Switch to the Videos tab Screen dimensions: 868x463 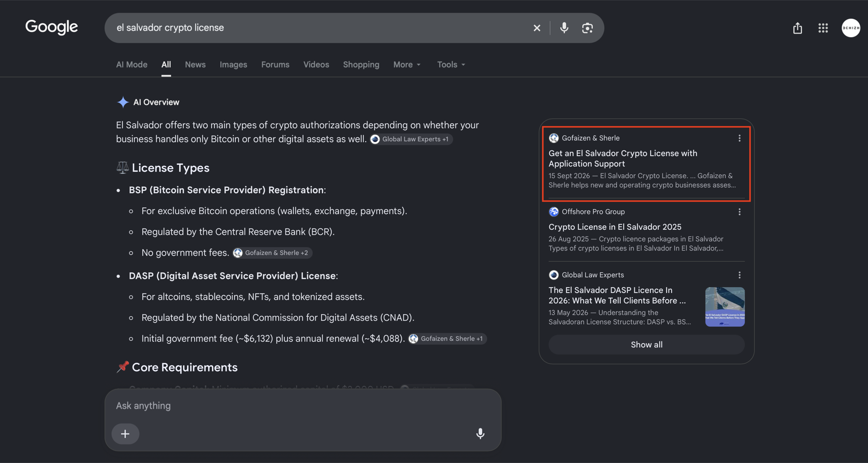pos(316,65)
